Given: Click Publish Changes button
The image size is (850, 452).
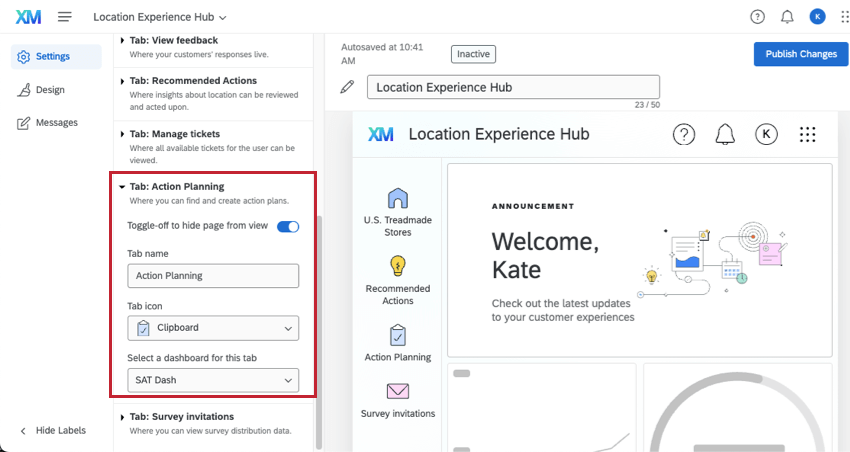Looking at the screenshot, I should (801, 54).
